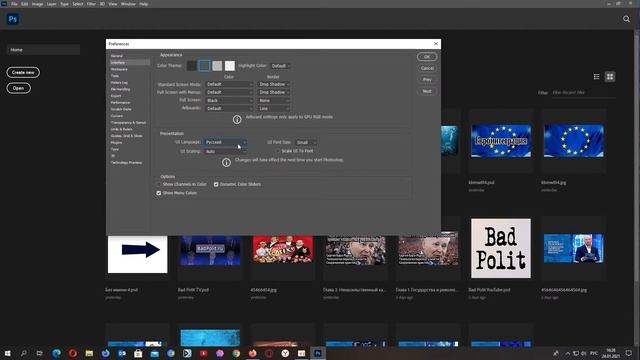The image size is (640, 360).
Task: Open the Windows Start menu
Action: (7, 353)
